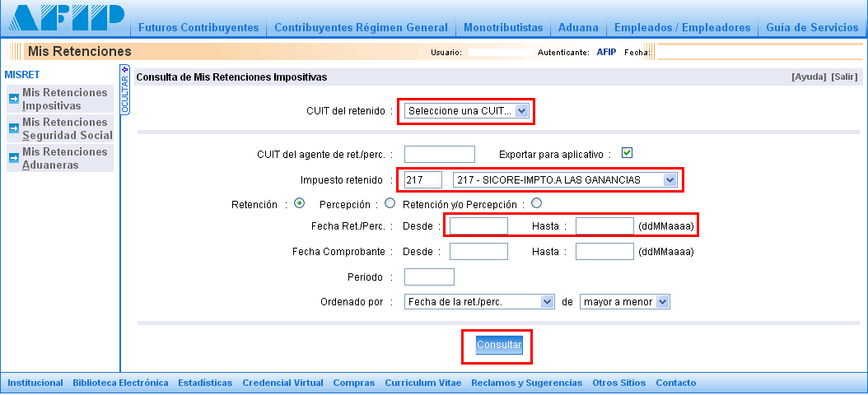
Task: Open the Monotributistas menu
Action: pyautogui.click(x=502, y=28)
